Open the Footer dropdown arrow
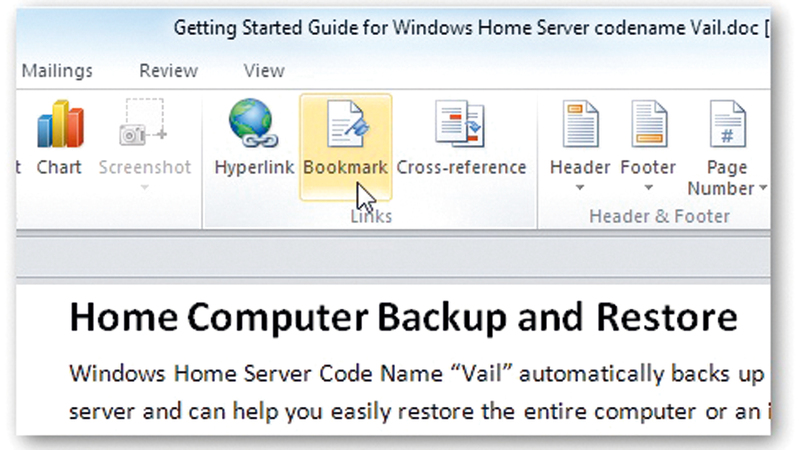Image resolution: width=800 pixels, height=450 pixels. pos(648,187)
